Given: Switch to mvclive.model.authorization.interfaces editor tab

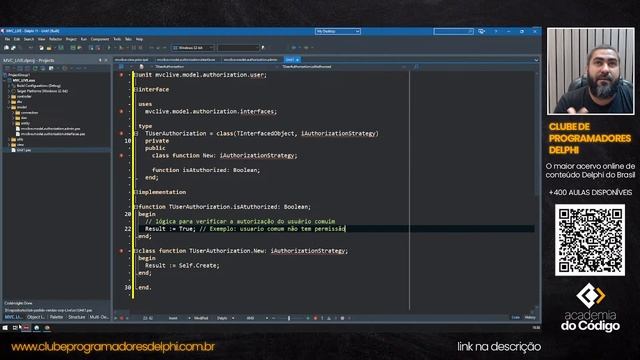Looking at the screenshot, I should coord(186,60).
